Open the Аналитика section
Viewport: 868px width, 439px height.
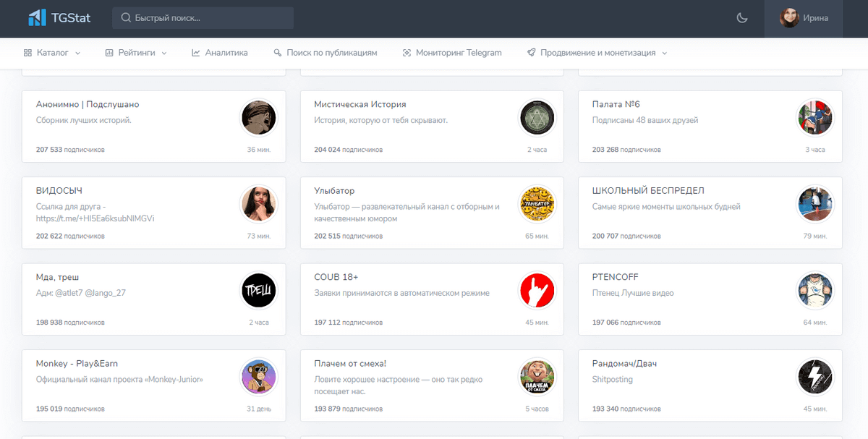click(220, 53)
